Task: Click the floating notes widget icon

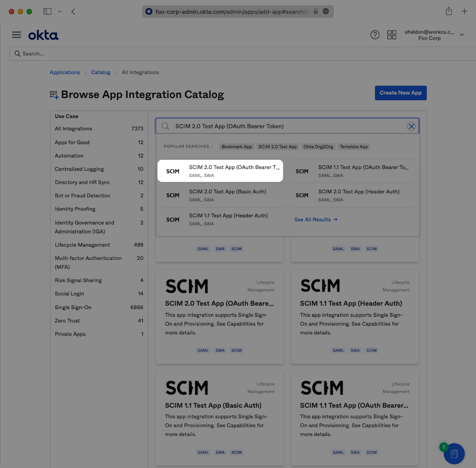Action: (454, 453)
